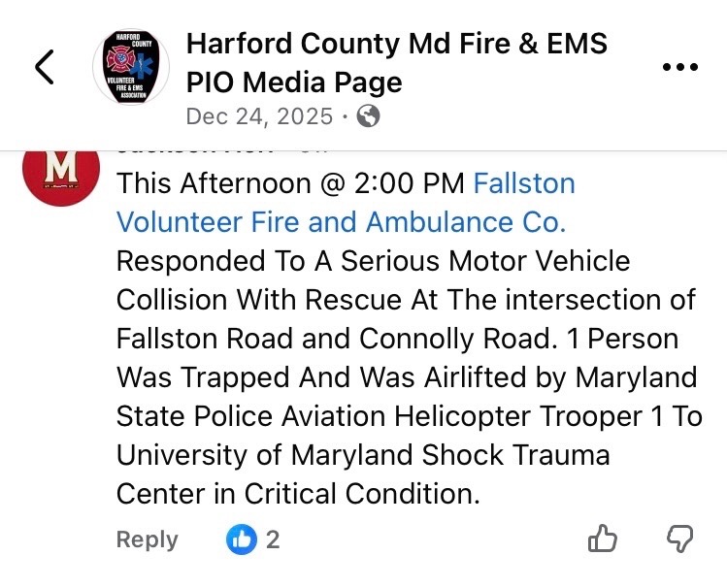Viewport: 727px width, 588px height.
Task: Tap Reply under the comment
Action: (148, 539)
